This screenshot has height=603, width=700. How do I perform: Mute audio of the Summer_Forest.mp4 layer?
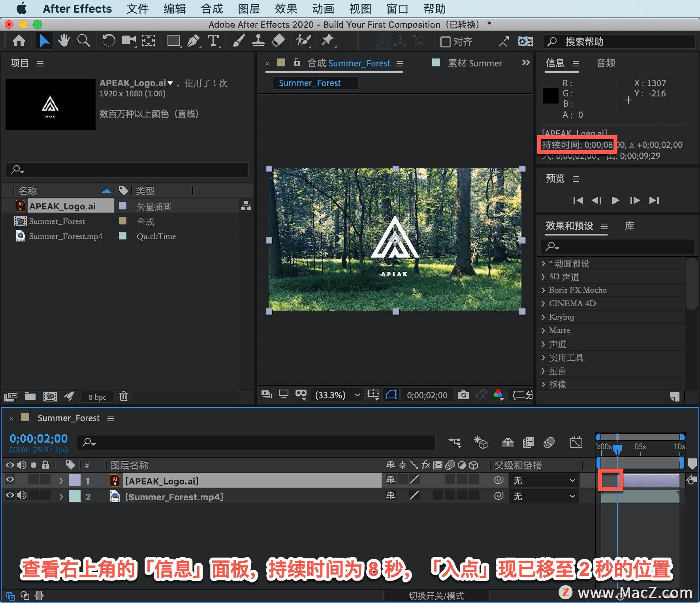[x=22, y=495]
